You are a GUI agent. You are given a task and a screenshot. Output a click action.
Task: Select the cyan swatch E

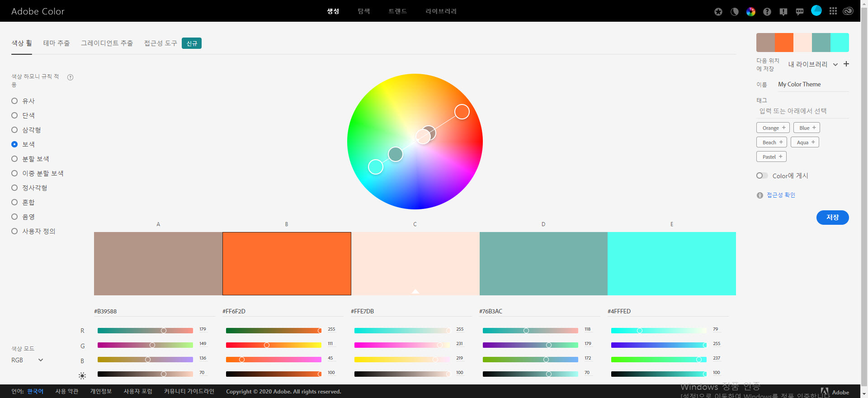671,264
